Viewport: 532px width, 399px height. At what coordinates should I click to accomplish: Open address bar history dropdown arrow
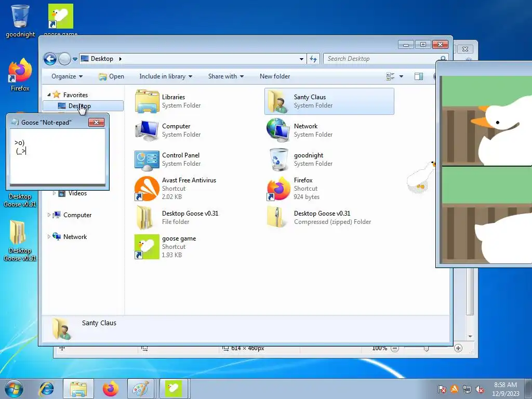pos(301,59)
